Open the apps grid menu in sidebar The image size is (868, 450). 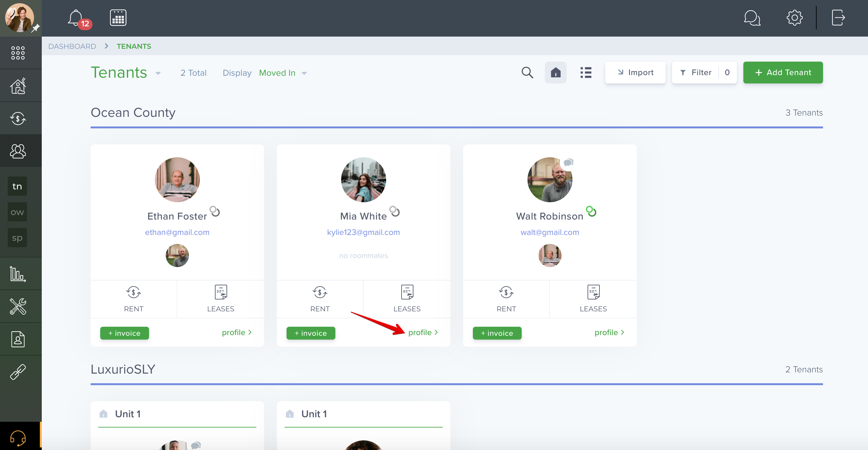pos(18,53)
